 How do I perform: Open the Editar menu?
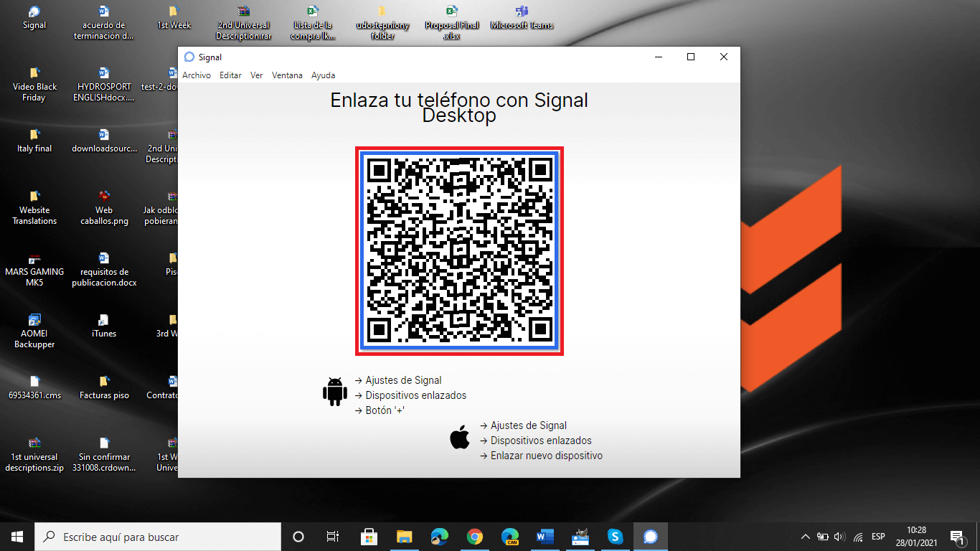pos(230,75)
